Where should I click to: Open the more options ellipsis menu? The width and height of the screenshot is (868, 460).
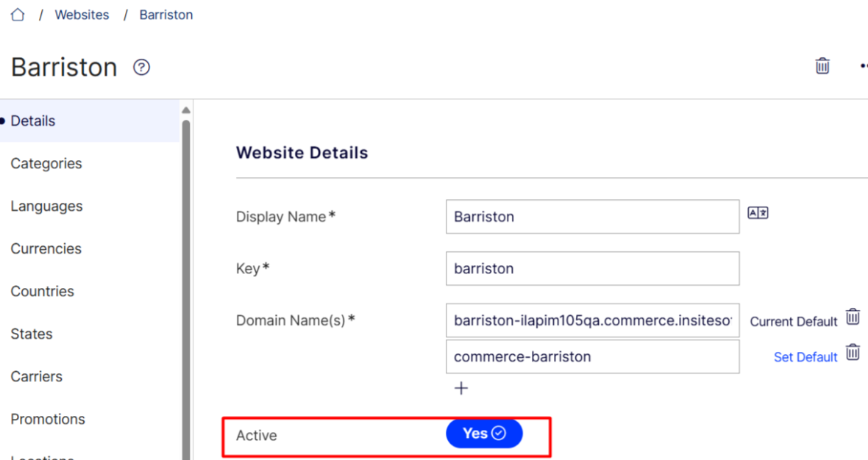pos(862,65)
